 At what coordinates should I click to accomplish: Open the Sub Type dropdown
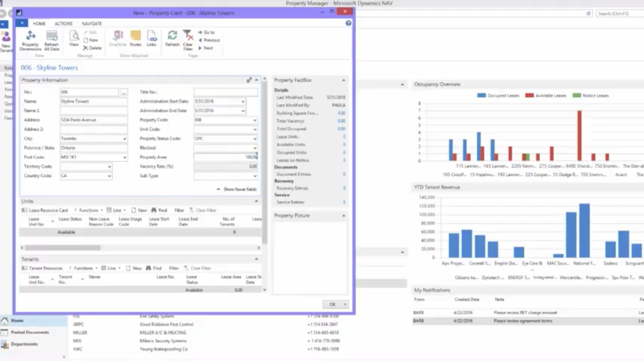pyautogui.click(x=255, y=176)
